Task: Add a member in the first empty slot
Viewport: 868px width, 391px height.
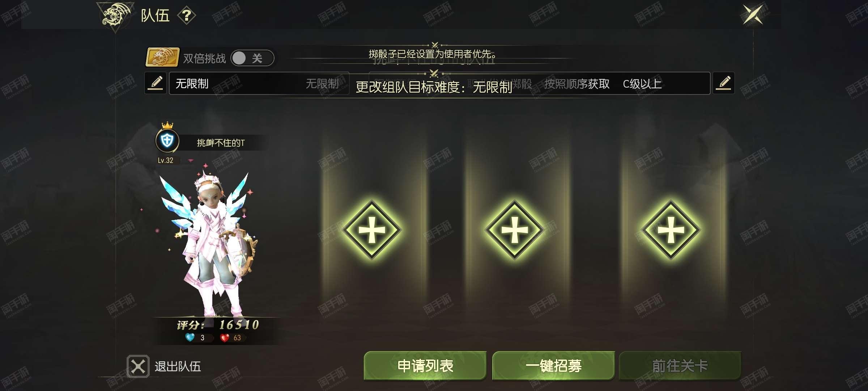Action: pos(371,230)
